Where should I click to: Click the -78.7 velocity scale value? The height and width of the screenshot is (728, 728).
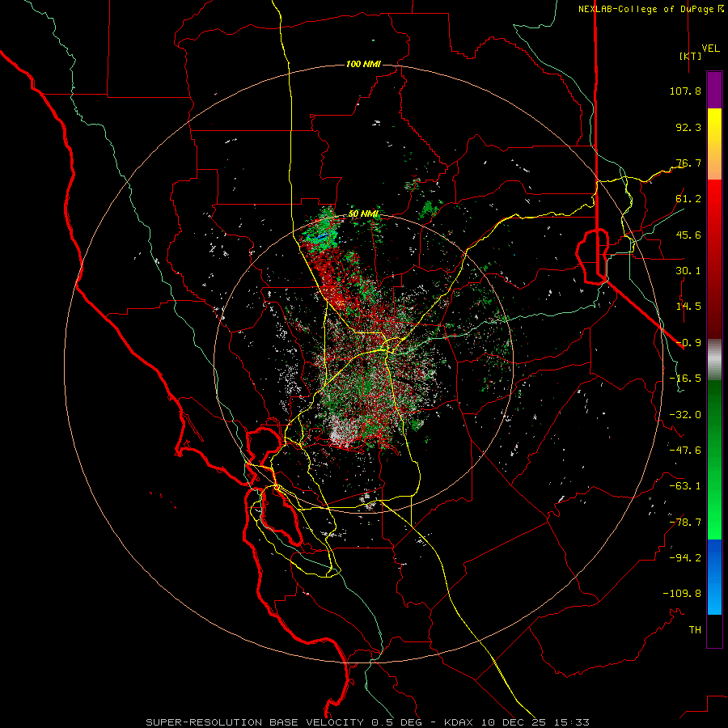[x=685, y=523]
